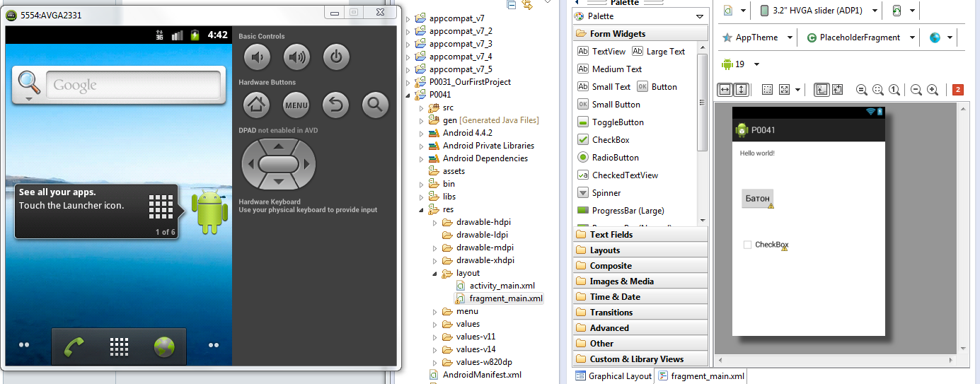
Task: Select CheckedTextView widget in palette
Action: click(x=618, y=175)
